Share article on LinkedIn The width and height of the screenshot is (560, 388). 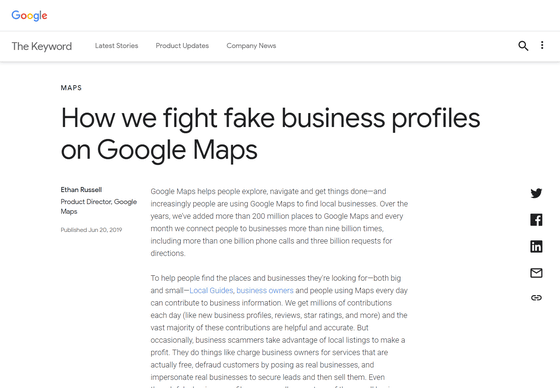[536, 247]
